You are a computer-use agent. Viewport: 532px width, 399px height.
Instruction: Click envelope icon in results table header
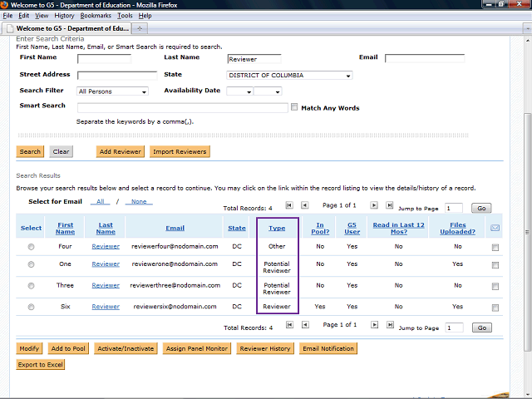click(x=495, y=227)
